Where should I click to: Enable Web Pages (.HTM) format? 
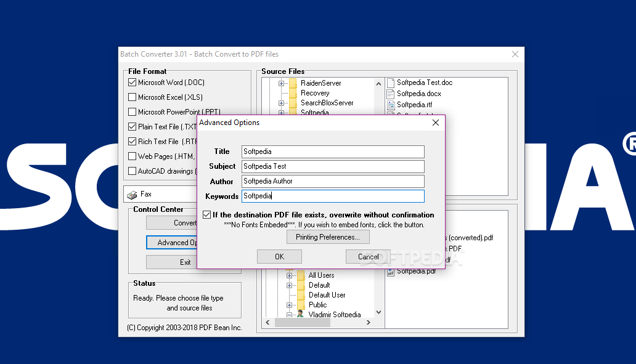tap(132, 156)
